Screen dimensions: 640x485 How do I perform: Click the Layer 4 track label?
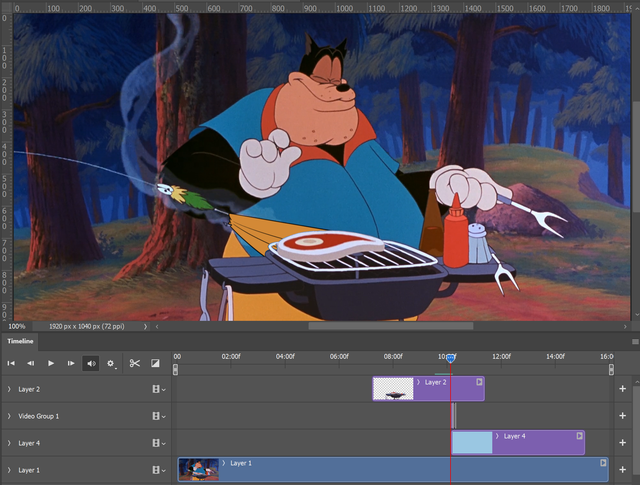29,443
